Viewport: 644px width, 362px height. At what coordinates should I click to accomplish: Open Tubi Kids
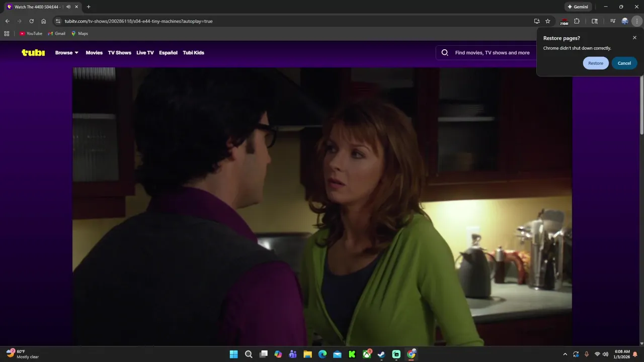click(x=193, y=53)
